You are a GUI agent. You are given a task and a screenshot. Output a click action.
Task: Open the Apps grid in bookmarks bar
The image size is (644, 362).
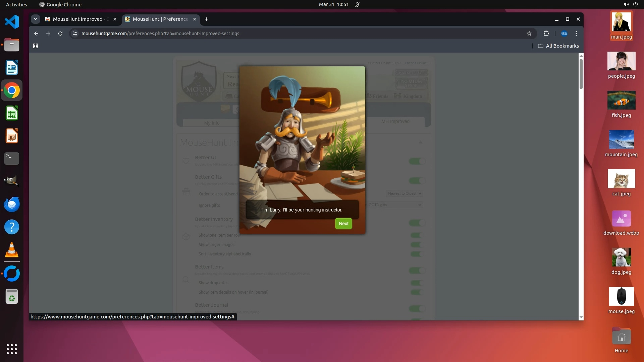point(36,46)
